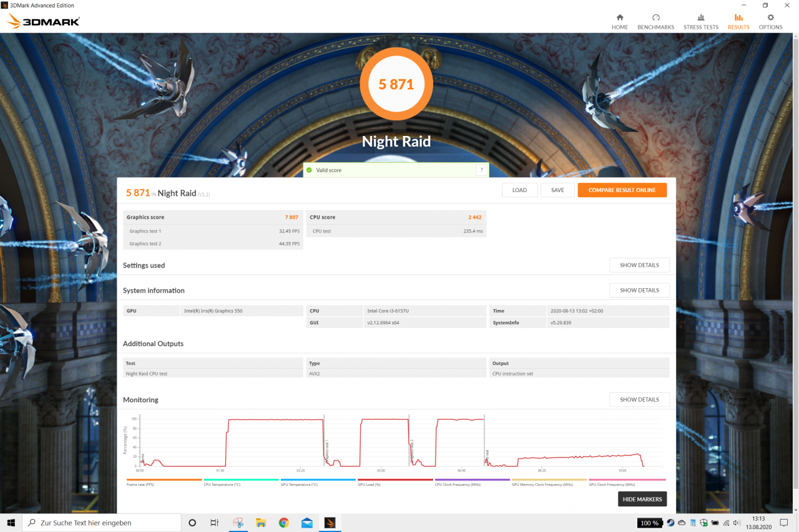Click Steam icon in system tray

pyautogui.click(x=670, y=523)
